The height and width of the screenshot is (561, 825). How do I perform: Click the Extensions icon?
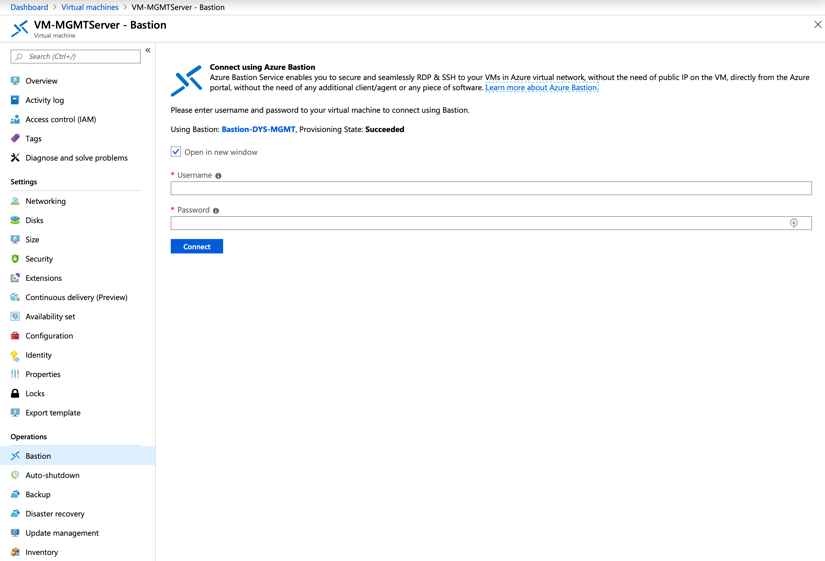pos(15,278)
